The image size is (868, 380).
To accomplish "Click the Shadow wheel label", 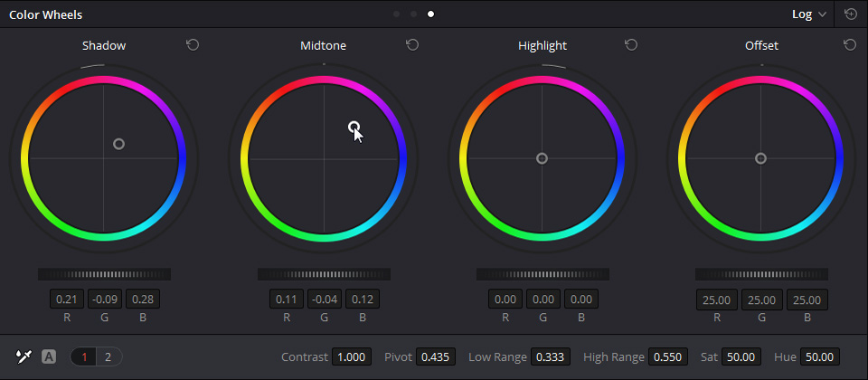I will [x=104, y=45].
